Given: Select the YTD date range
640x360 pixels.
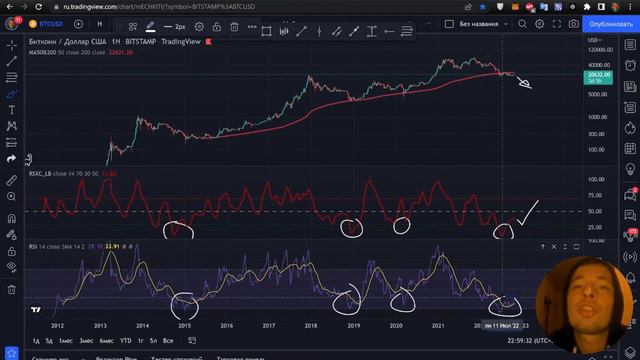Looking at the screenshot, I should pos(126,340).
